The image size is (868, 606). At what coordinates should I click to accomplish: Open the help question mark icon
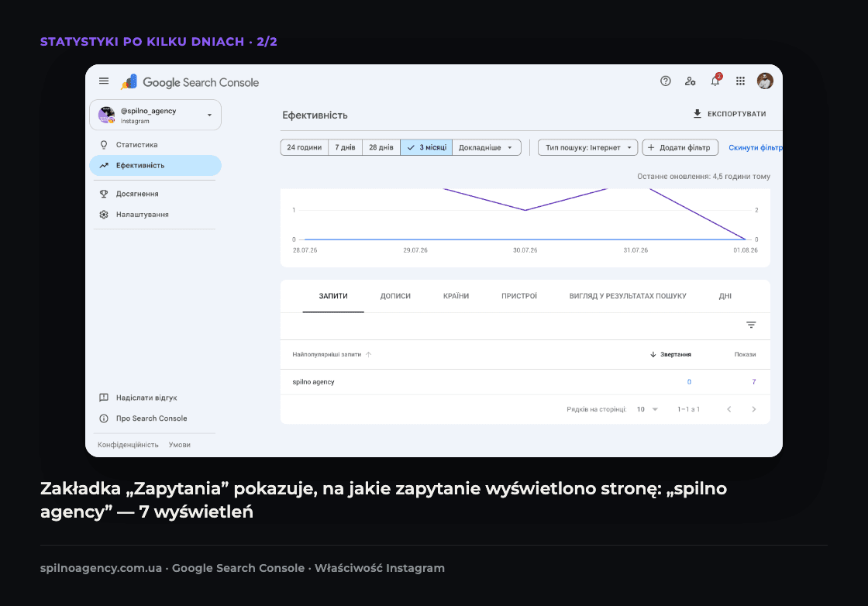(666, 81)
